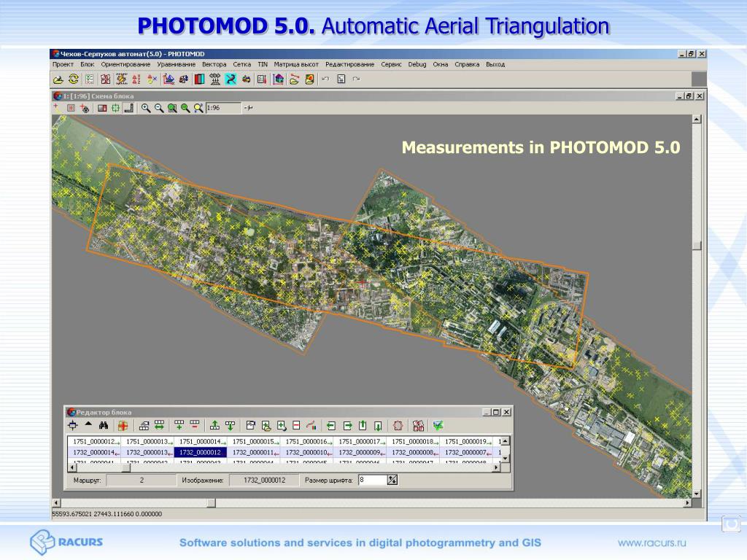Viewport: 747px width, 560px height.
Task: Click the green up arrow in square icon
Action: click(x=363, y=426)
